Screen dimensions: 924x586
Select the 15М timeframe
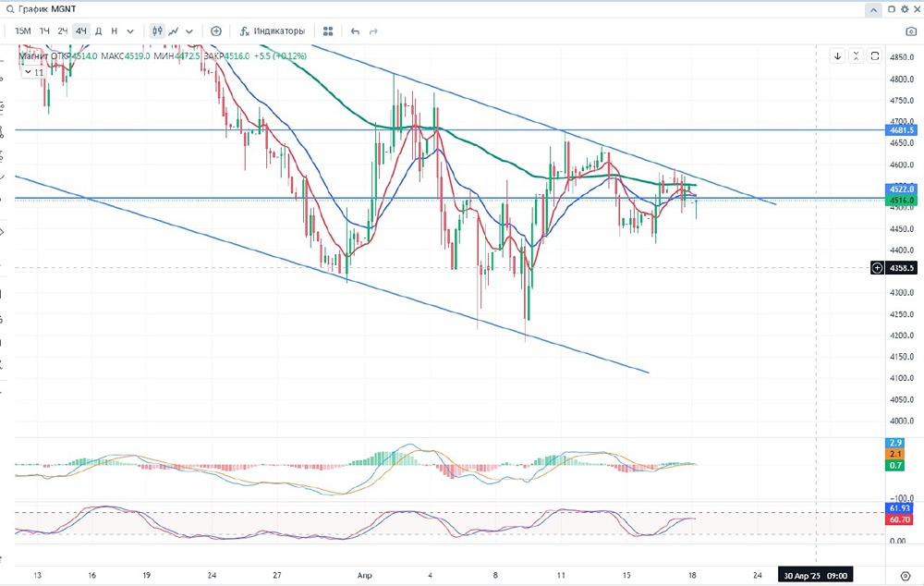coord(23,31)
